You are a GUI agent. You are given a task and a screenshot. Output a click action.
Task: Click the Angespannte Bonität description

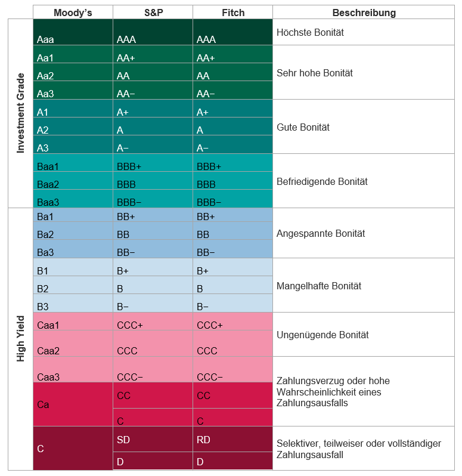(321, 233)
